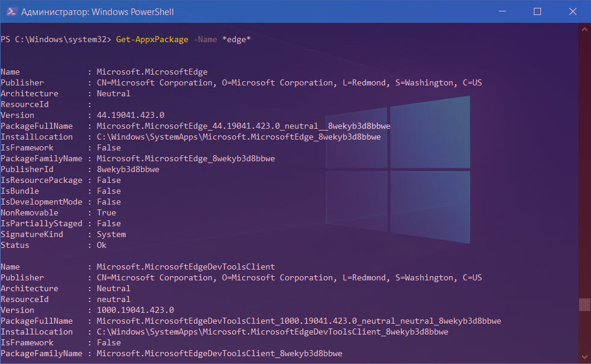
Task: Click the IsBundle False value
Action: [109, 191]
